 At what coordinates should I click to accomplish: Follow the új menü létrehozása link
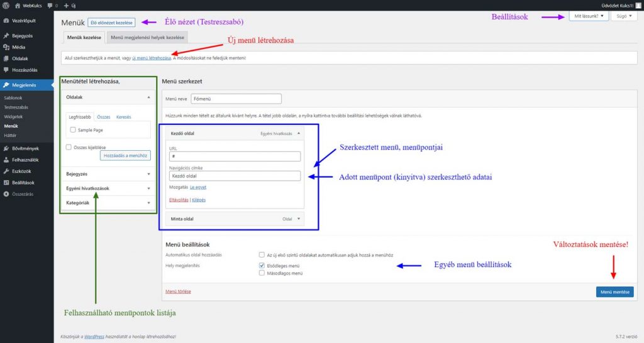152,58
